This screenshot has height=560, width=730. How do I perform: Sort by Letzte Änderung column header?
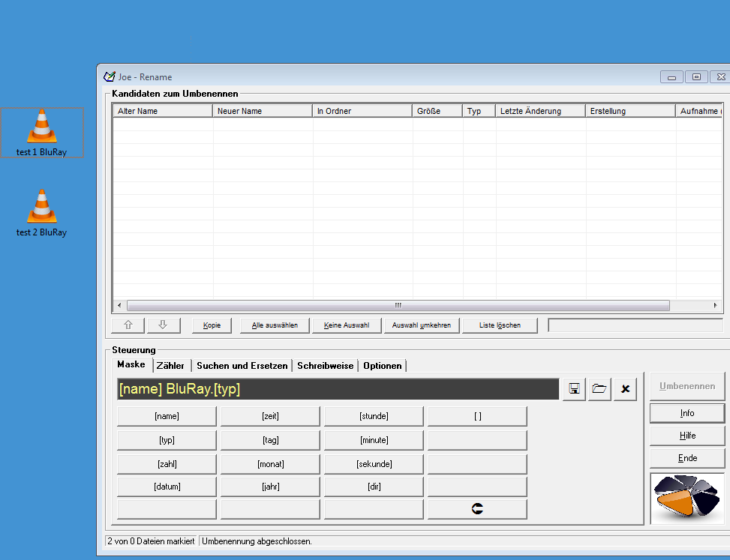[540, 111]
